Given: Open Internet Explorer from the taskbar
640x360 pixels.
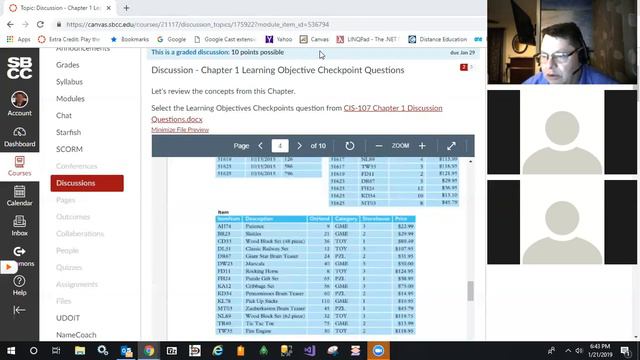Looking at the screenshot, I should 218,351.
